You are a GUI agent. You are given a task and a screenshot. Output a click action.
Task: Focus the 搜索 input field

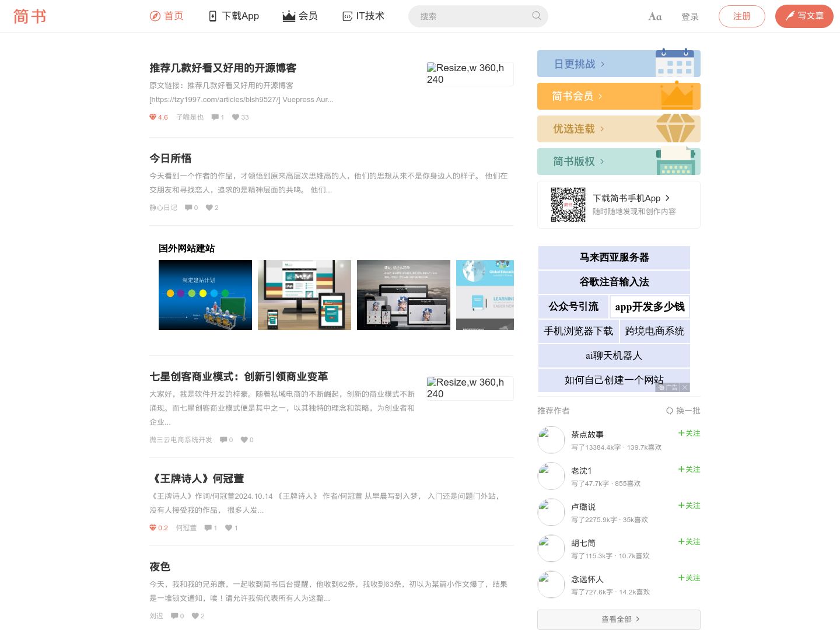tap(478, 16)
